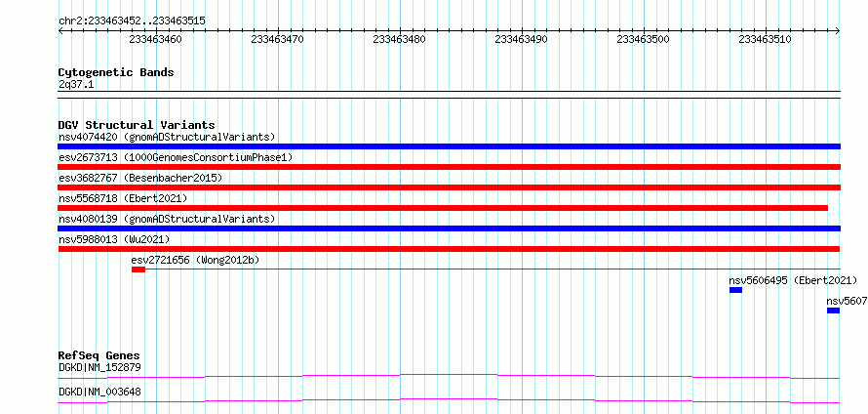The height and width of the screenshot is (414, 868).
Task: Open variant label esv2673713 1000GenomesConsortiumPhase1
Action: (x=176, y=157)
